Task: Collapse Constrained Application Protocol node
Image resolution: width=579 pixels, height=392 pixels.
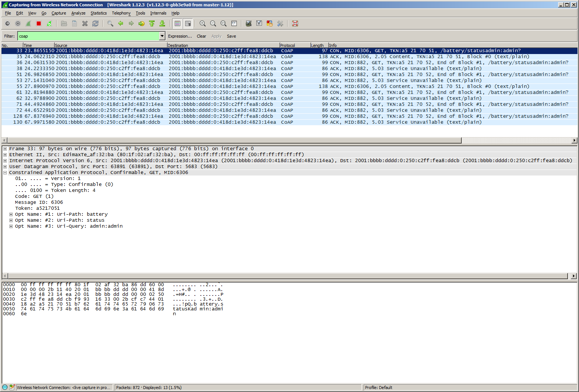Action: tap(5, 173)
